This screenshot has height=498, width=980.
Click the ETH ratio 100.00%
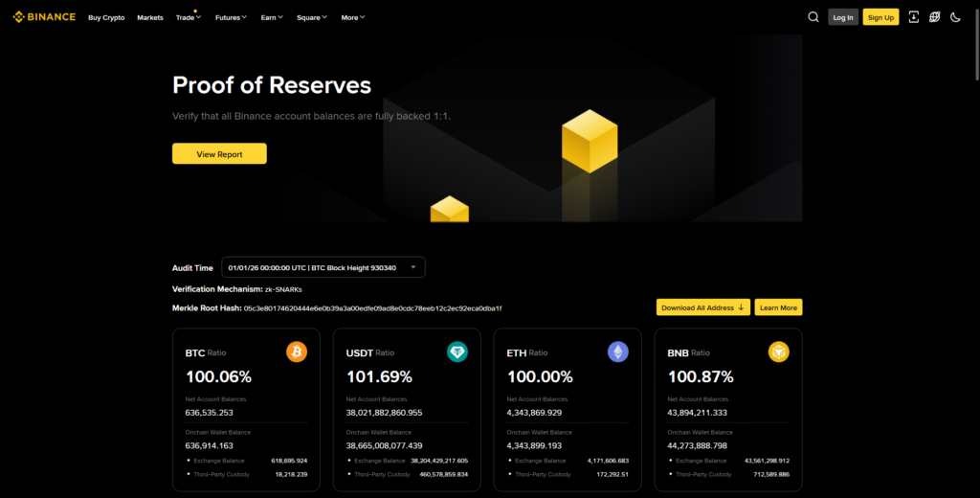(x=540, y=376)
